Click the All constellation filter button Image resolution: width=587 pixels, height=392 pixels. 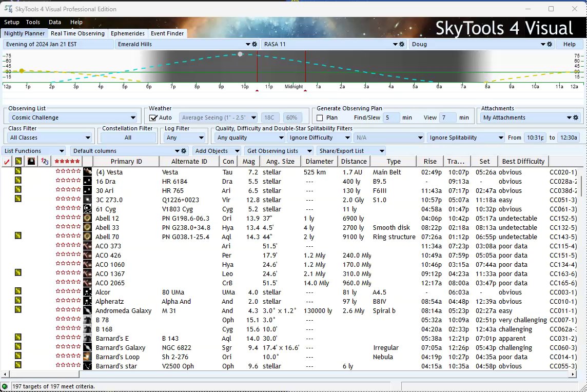click(x=128, y=138)
